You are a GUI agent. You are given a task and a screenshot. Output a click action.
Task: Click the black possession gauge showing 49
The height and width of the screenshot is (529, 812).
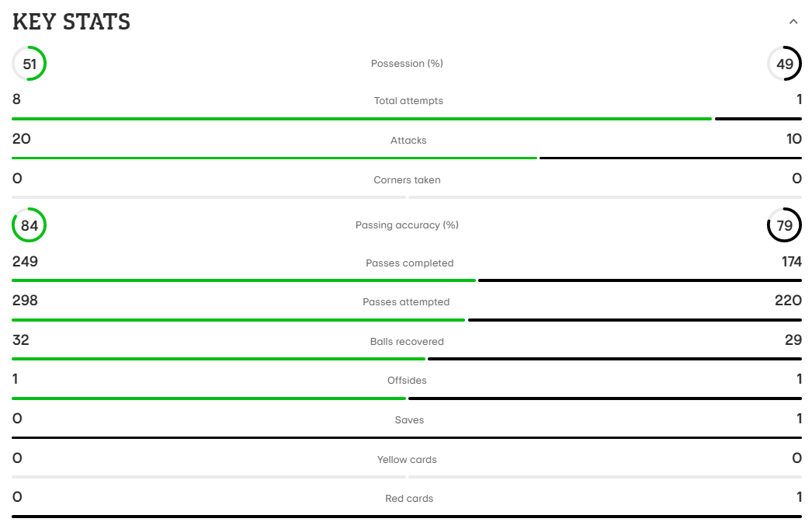click(x=784, y=64)
